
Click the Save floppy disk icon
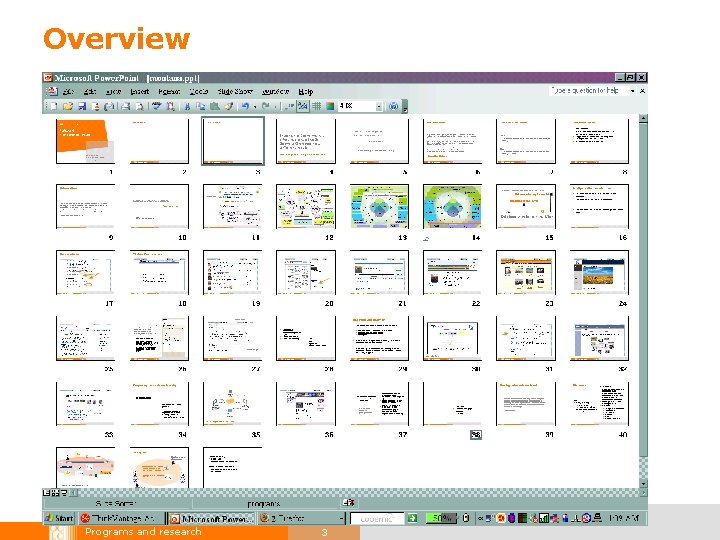(82, 107)
